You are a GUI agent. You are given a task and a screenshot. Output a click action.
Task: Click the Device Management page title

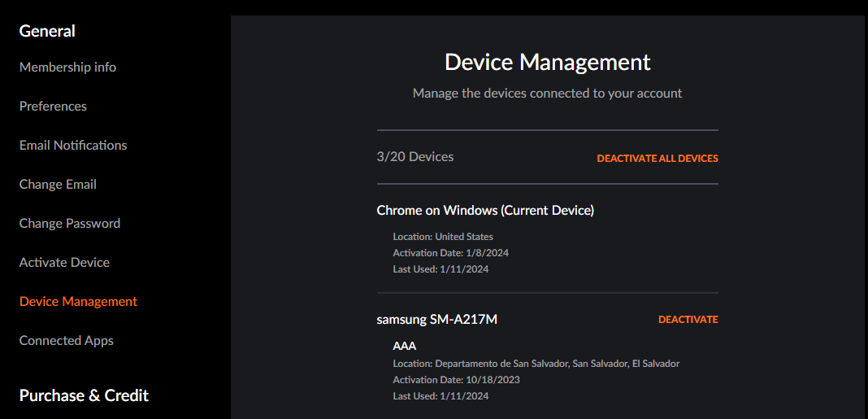548,62
